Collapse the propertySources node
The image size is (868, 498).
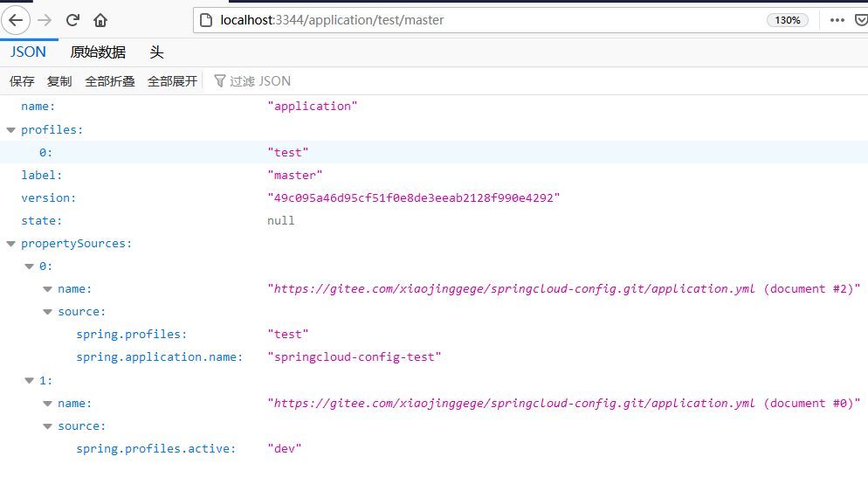10,244
